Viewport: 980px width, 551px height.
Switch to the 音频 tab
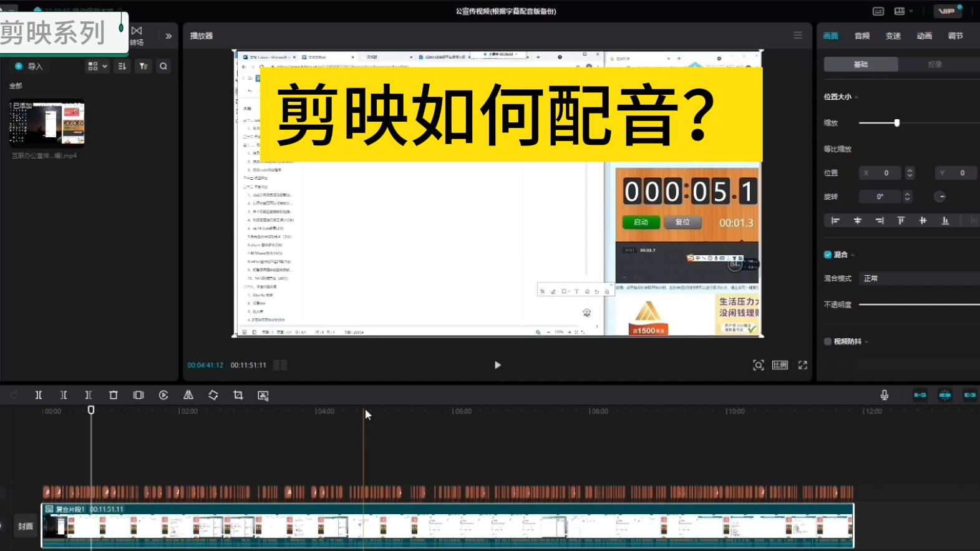(862, 36)
